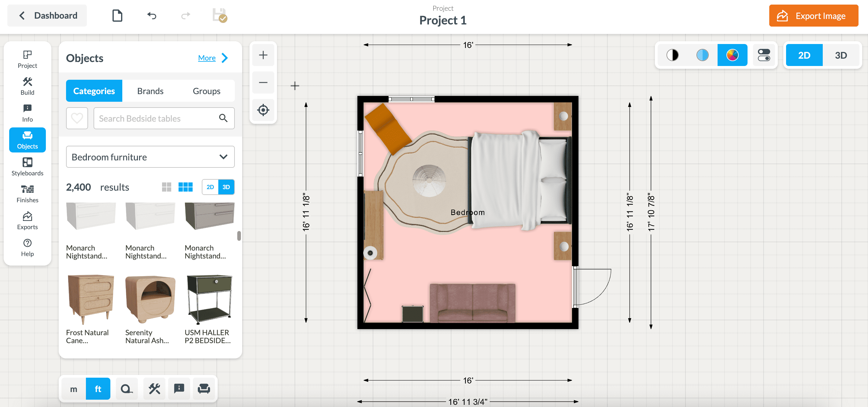Switch units to meters

click(73, 389)
